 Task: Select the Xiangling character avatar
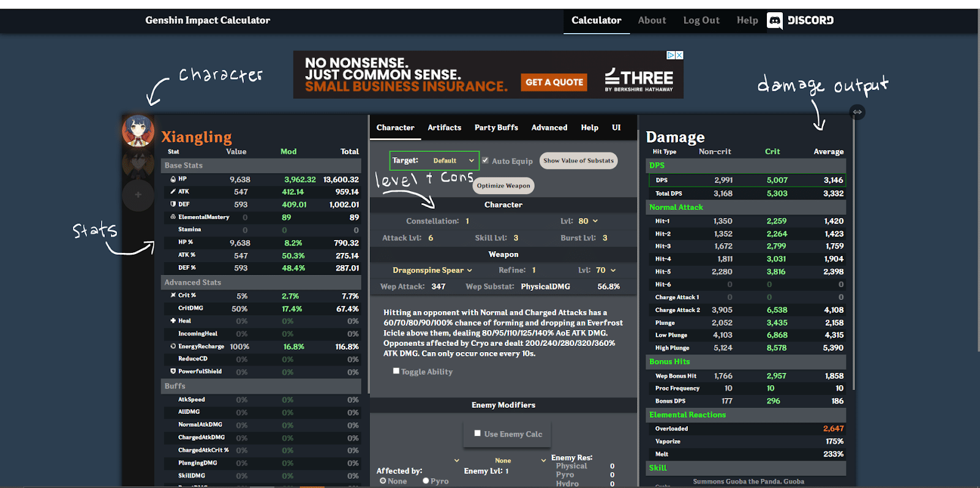(138, 131)
